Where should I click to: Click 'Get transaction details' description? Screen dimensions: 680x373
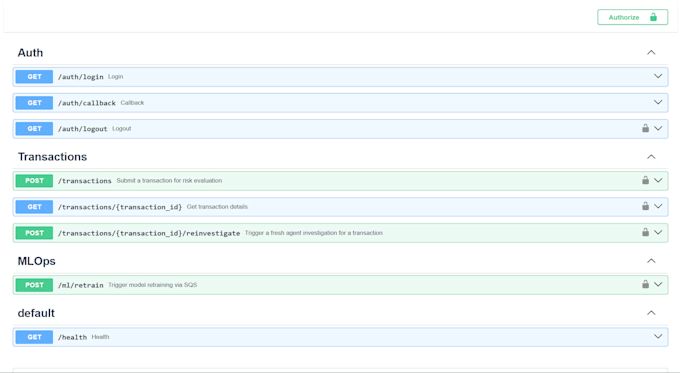pos(217,206)
